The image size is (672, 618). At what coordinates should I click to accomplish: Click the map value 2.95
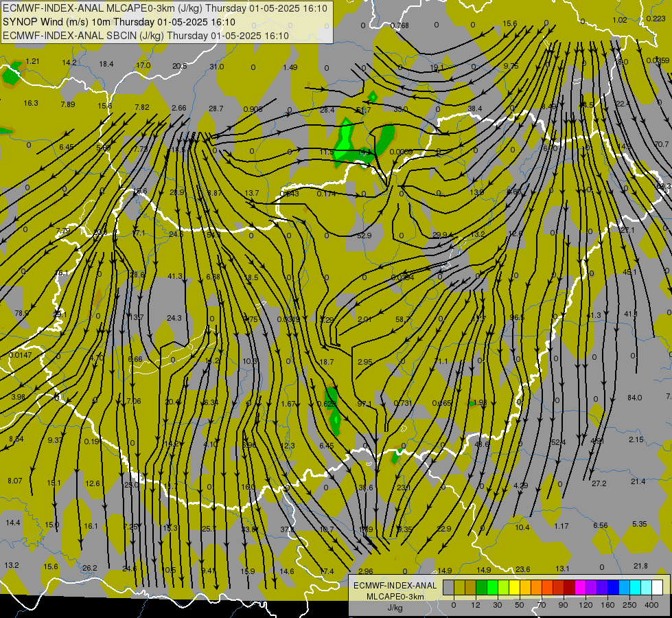point(364,362)
